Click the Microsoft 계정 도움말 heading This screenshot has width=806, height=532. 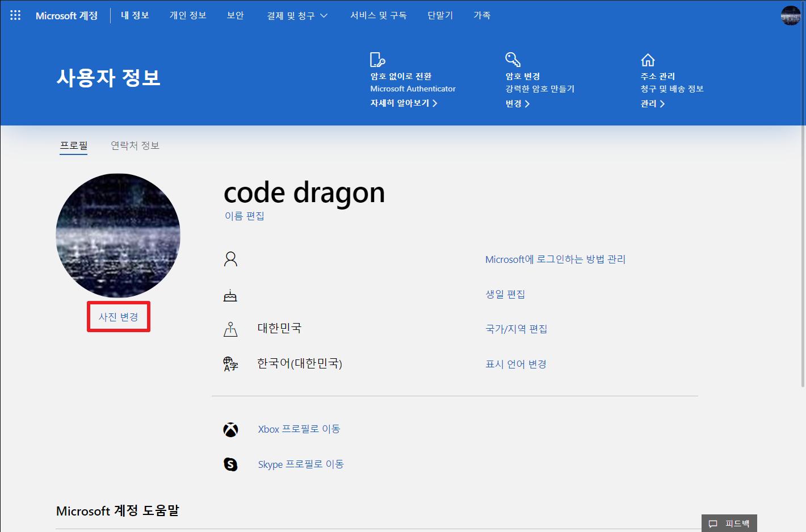117,511
